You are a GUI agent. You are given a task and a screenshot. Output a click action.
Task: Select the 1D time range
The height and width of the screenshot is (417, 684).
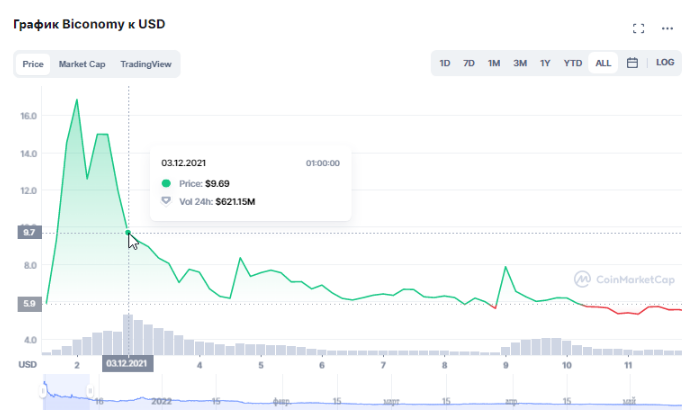445,63
